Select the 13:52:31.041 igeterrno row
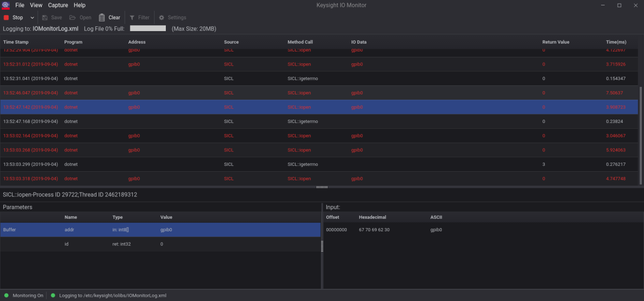The height and width of the screenshot is (301, 644). (x=319, y=78)
